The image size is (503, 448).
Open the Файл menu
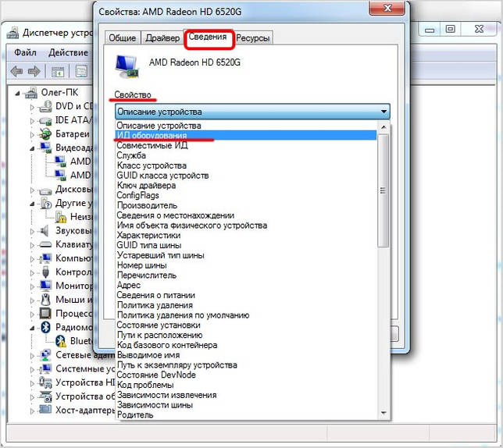[25, 52]
